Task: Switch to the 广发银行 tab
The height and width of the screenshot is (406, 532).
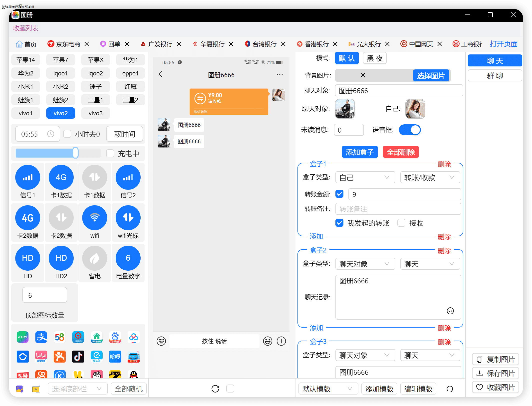Action: (160, 44)
